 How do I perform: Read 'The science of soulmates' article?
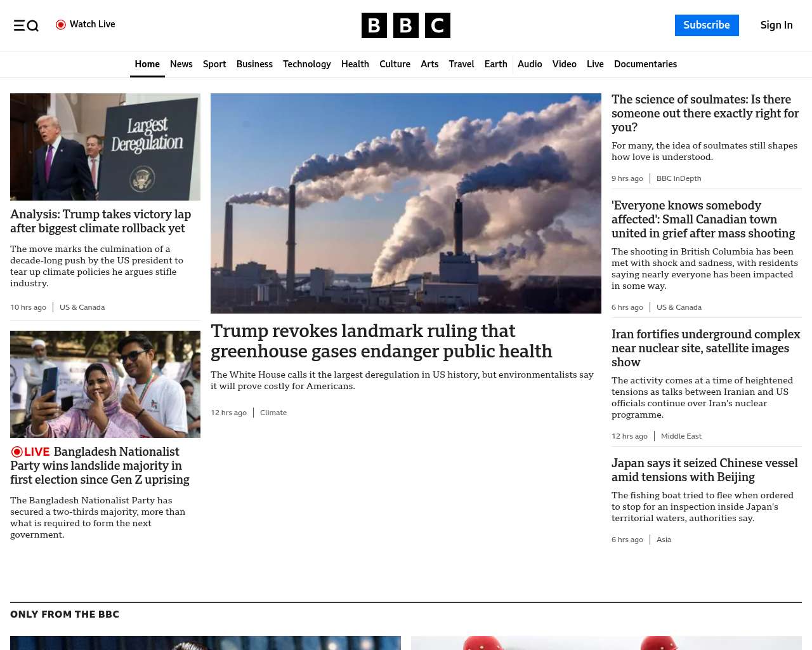pos(705,114)
